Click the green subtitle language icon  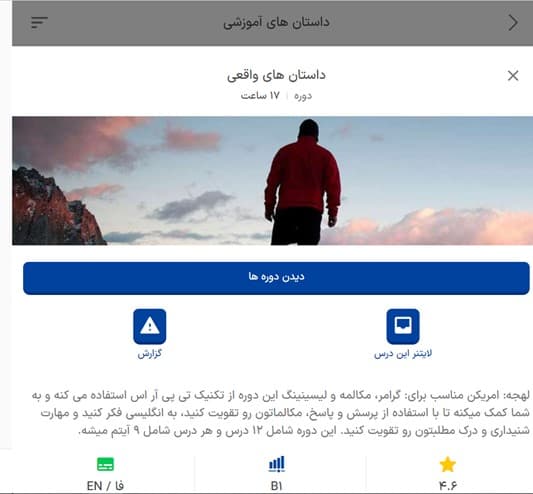tap(105, 464)
